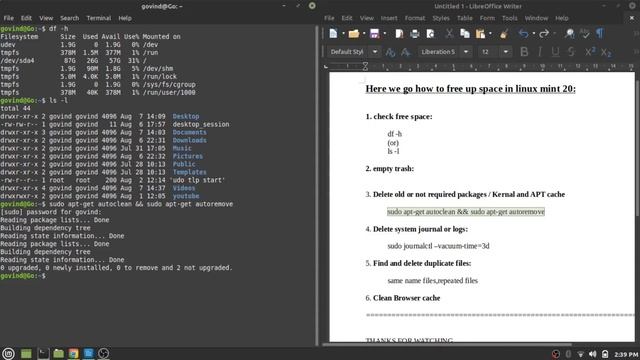
Task: Click the Print icon in Writer toolbar
Action: (x=415, y=34)
